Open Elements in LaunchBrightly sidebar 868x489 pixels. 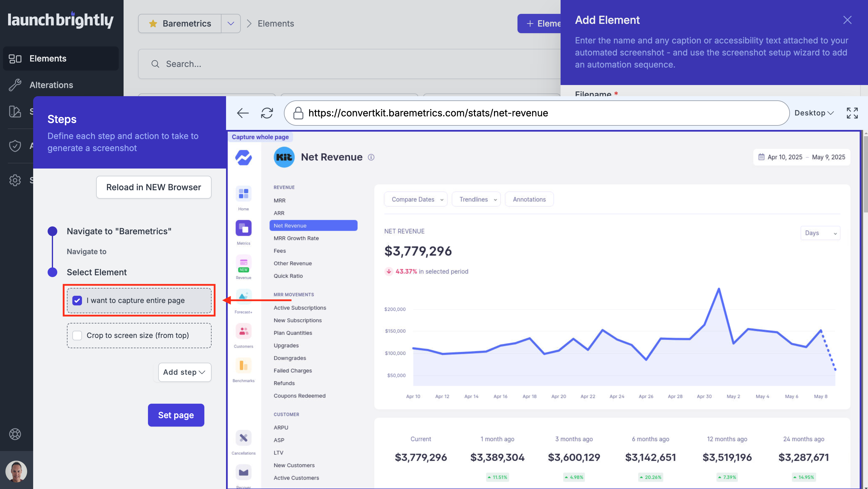[61, 58]
